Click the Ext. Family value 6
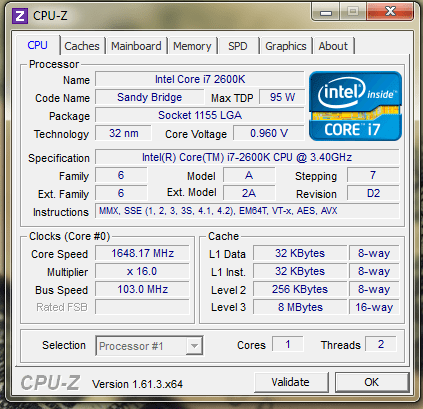This screenshot has width=423, height=409. tap(121, 193)
